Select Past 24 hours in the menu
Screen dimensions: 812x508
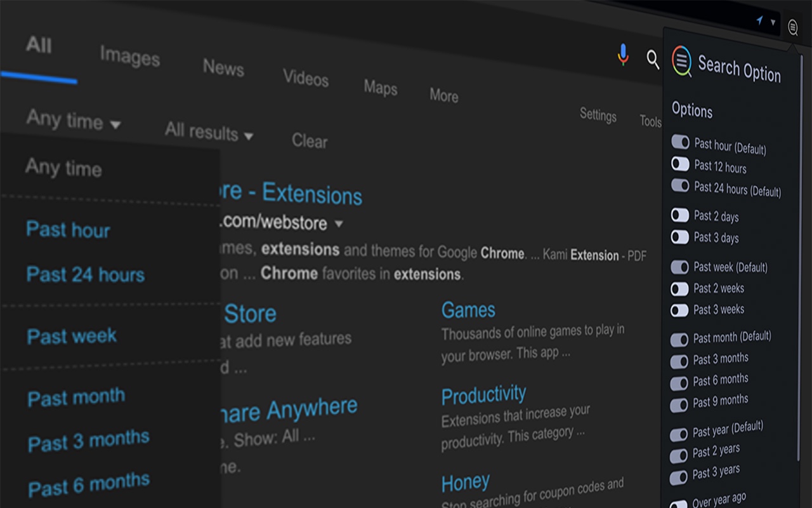[x=86, y=274]
